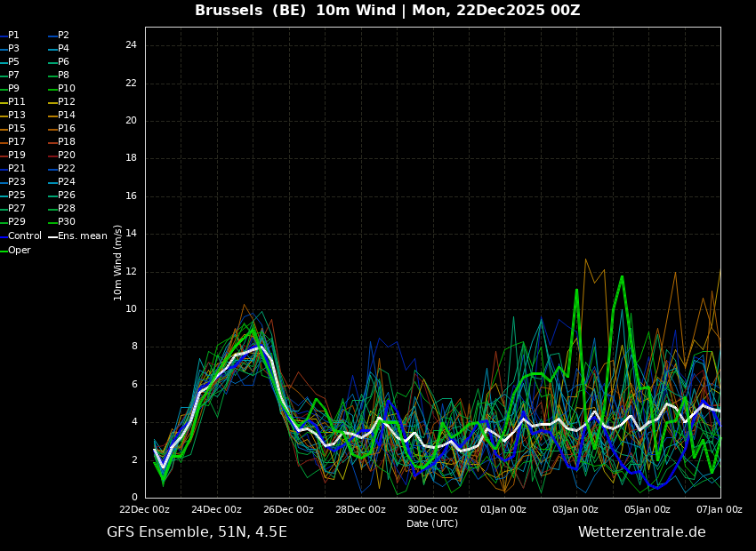Select the P2 legend label
The width and height of the screenshot is (756, 551).
click(x=63, y=36)
